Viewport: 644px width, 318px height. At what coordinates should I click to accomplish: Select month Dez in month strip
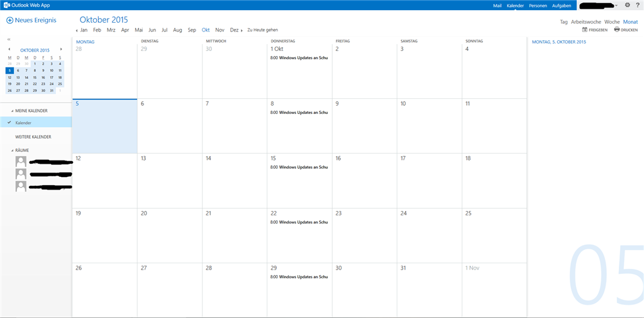tap(234, 30)
